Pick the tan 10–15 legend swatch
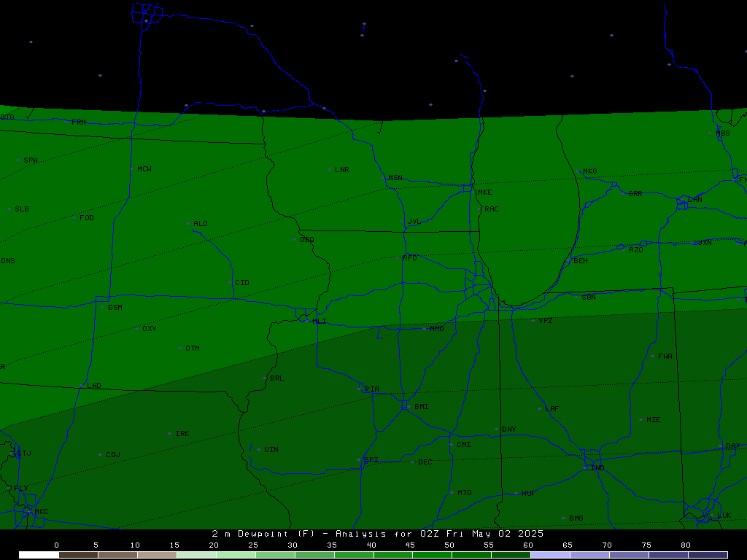This screenshot has height=560, width=747. pos(157,555)
